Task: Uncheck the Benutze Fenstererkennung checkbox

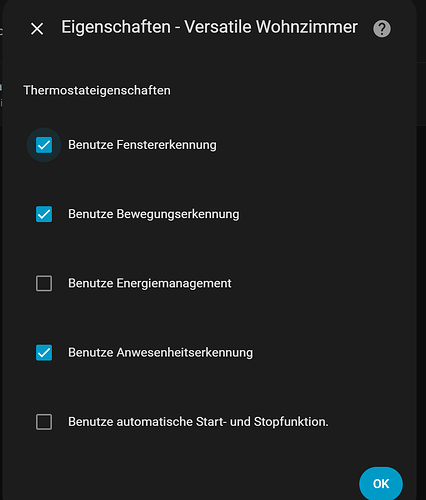Action: click(x=44, y=145)
